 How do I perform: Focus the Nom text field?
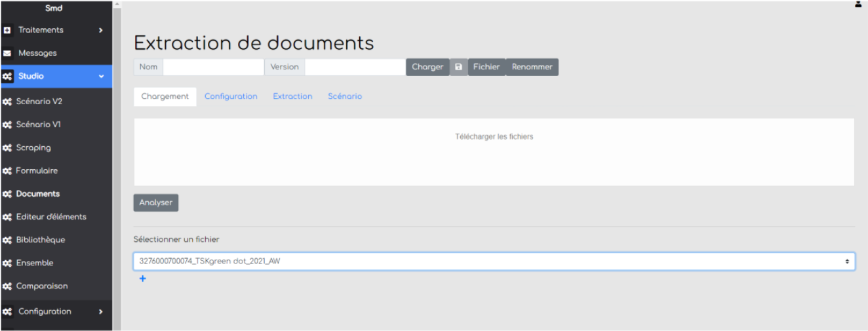tap(213, 67)
